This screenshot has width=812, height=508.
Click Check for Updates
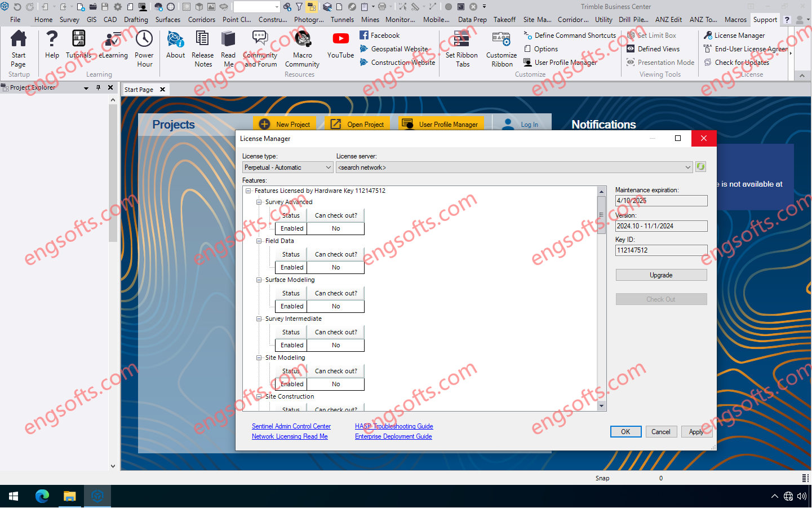736,63
